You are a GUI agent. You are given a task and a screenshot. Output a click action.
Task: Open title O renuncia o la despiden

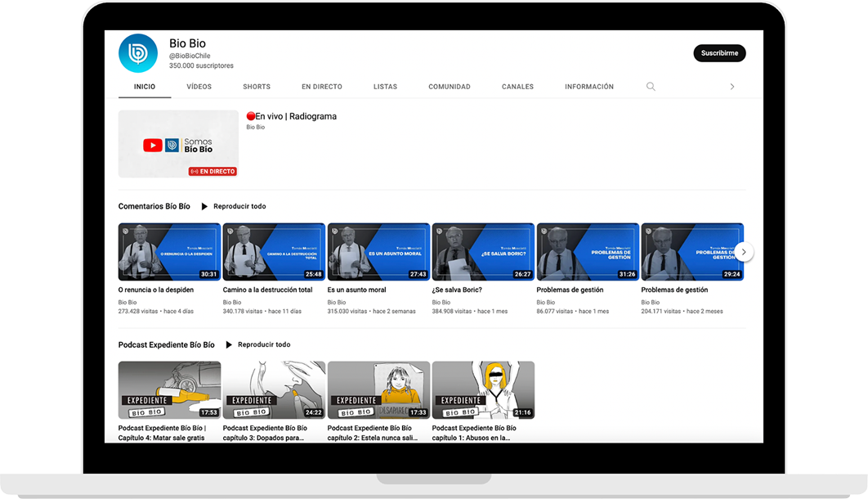155,290
